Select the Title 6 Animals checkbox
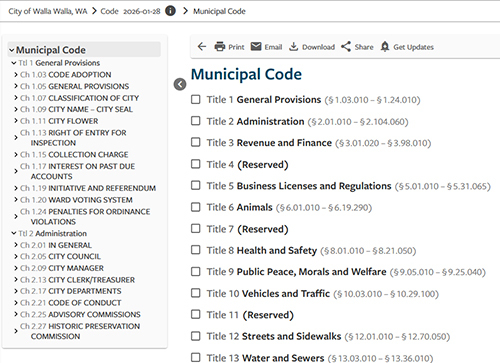 (196, 207)
